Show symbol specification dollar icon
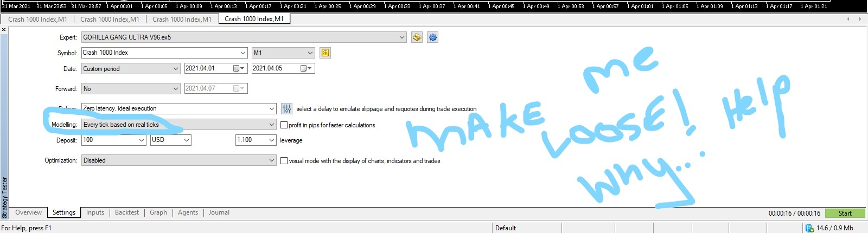 tap(325, 53)
